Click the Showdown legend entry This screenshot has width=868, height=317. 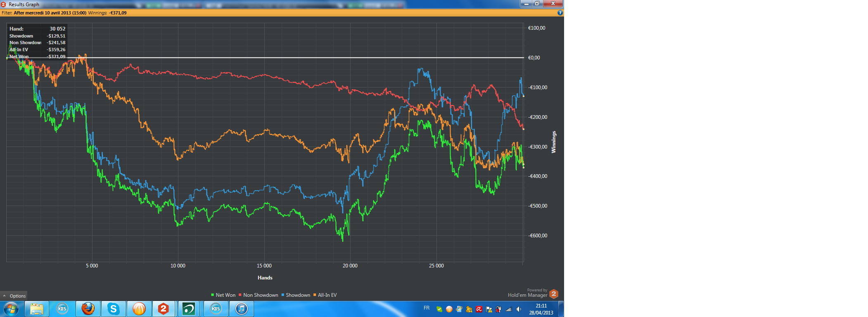pyautogui.click(x=296, y=295)
